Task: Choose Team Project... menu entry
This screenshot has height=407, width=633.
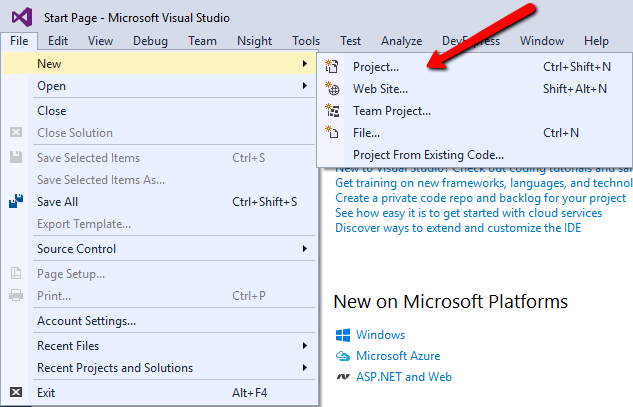Action: tap(475, 111)
